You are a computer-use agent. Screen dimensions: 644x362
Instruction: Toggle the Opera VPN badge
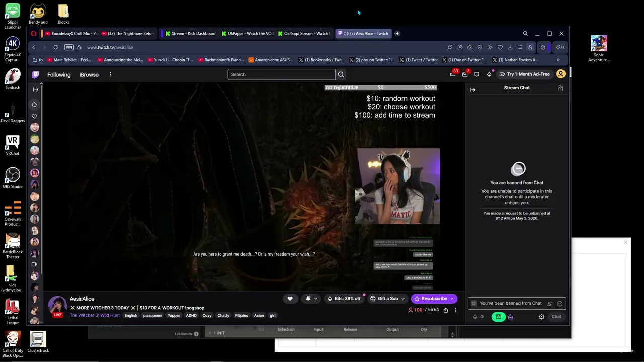coord(69,47)
